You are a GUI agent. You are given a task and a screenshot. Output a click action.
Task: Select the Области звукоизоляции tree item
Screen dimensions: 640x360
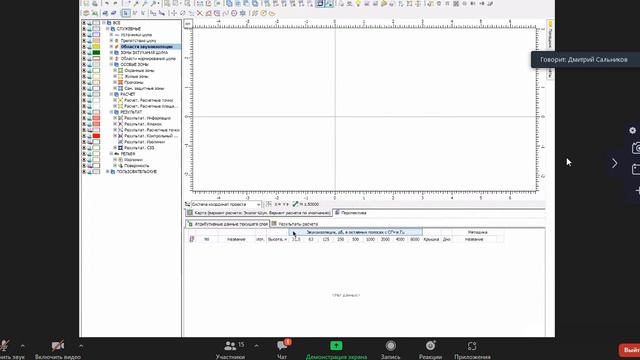[147, 47]
